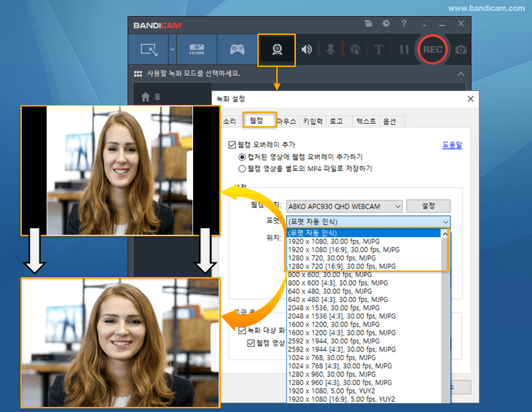Collapse the 포맷 자동 인식 format combo box
Viewport: 532px width, 412px height.
click(x=445, y=222)
